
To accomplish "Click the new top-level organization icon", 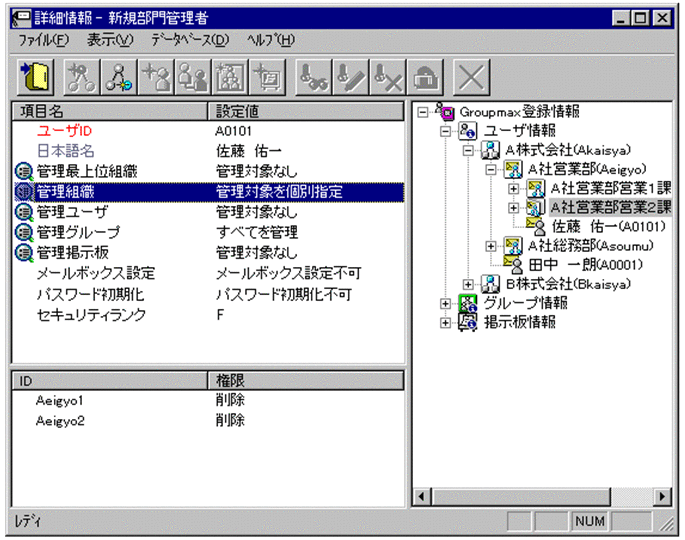I will tap(82, 77).
